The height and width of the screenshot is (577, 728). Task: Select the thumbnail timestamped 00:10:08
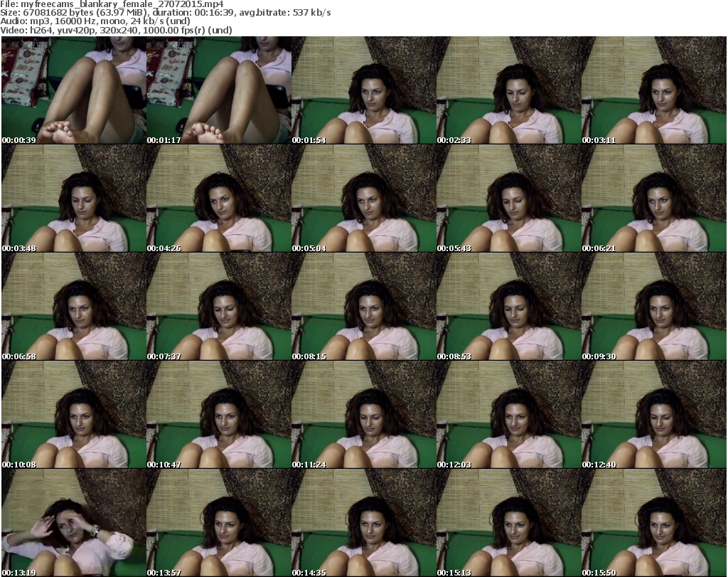click(x=74, y=414)
